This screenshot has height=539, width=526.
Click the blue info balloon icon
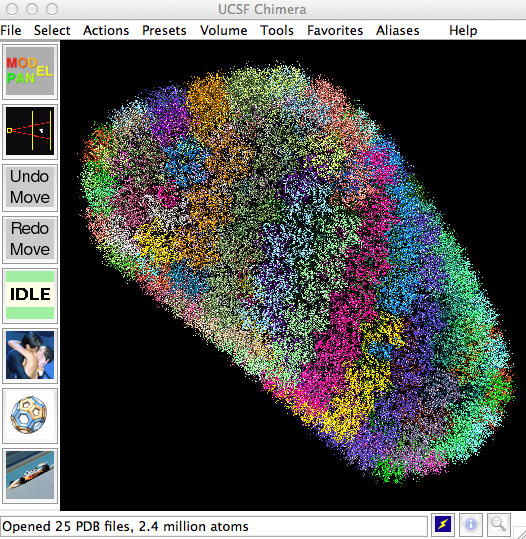(x=471, y=525)
